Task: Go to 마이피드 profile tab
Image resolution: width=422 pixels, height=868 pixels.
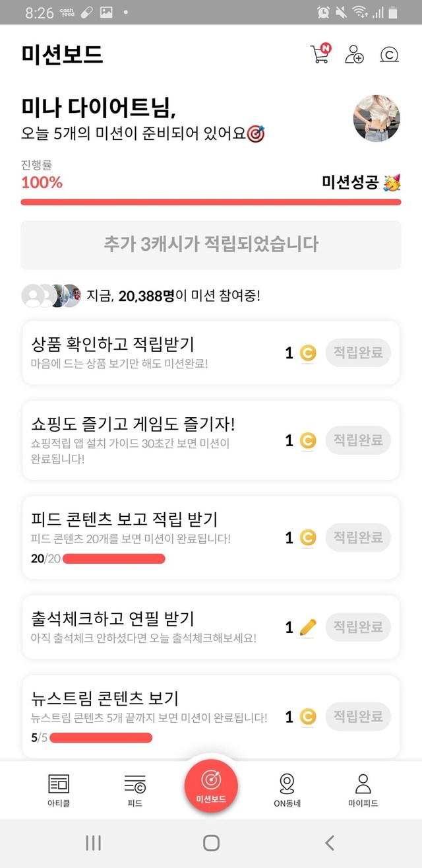Action: point(363,790)
